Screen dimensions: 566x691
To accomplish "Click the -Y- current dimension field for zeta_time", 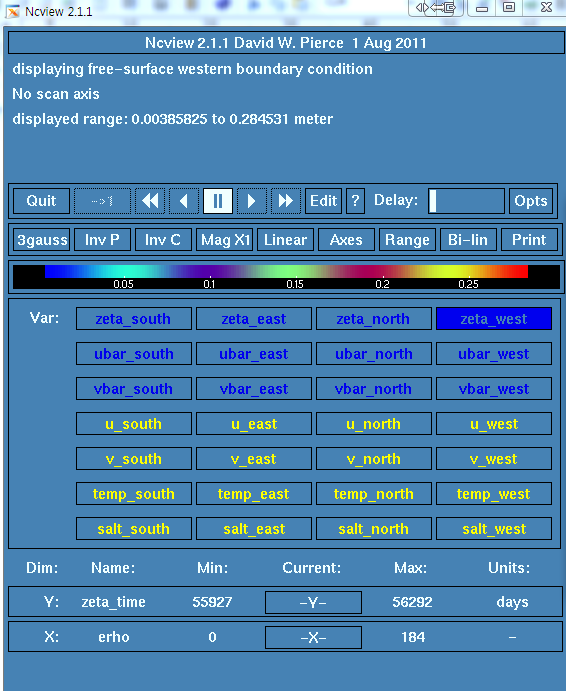I will [313, 602].
